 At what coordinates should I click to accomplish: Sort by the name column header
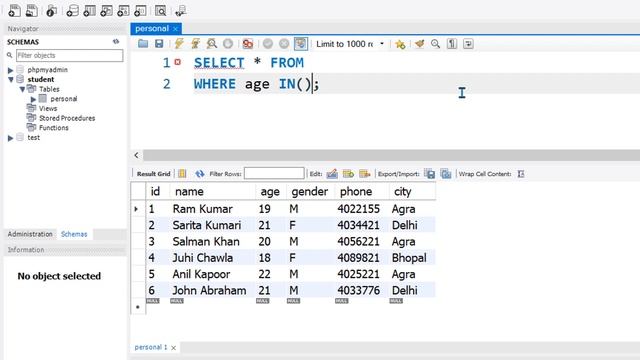(x=212, y=191)
